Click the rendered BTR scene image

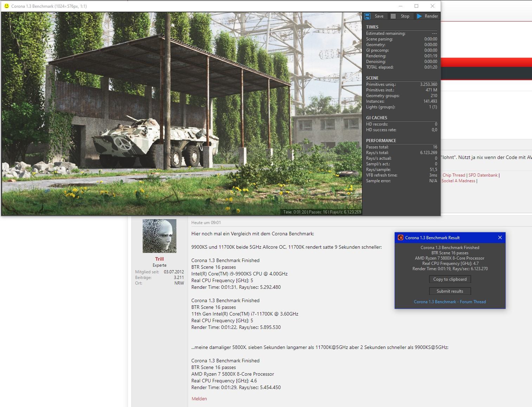[182, 113]
